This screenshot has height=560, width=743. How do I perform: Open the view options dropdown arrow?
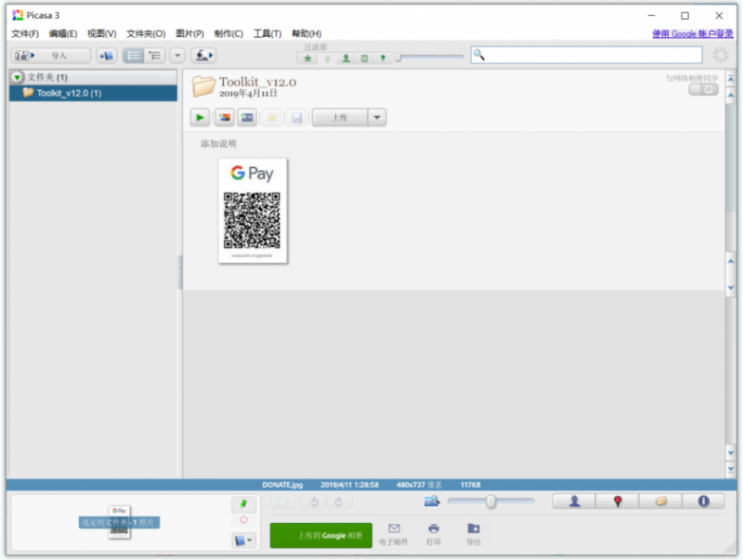[x=177, y=56]
